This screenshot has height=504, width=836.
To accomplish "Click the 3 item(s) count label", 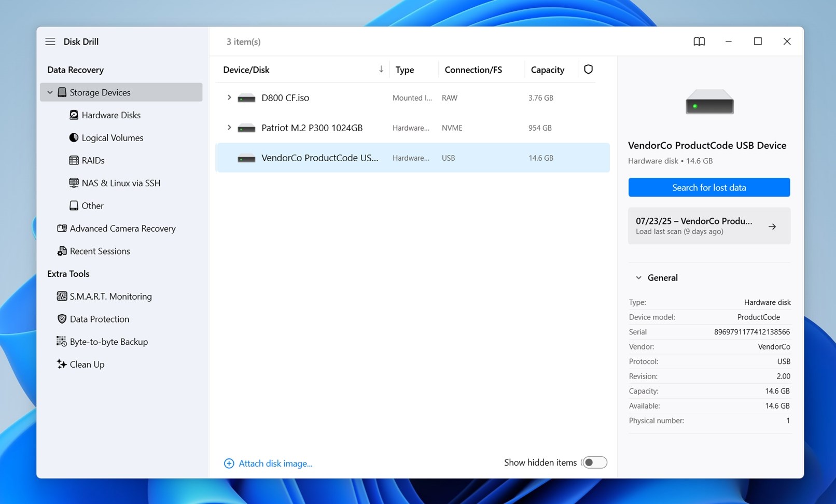I will (243, 41).
